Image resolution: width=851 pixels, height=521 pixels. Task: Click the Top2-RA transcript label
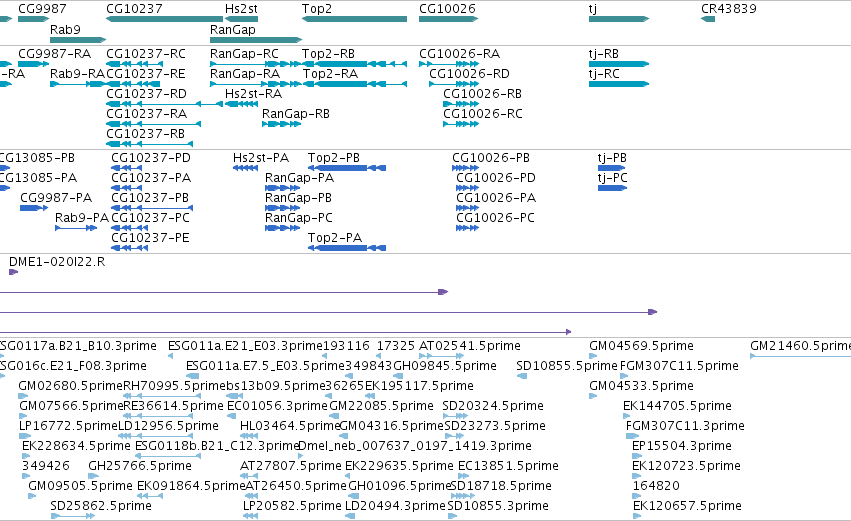point(330,74)
